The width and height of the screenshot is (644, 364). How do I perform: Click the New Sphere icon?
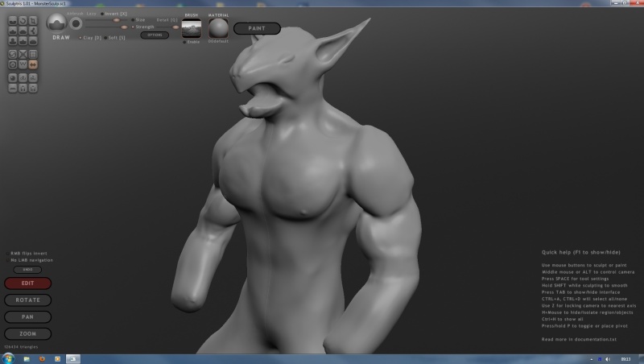13,77
